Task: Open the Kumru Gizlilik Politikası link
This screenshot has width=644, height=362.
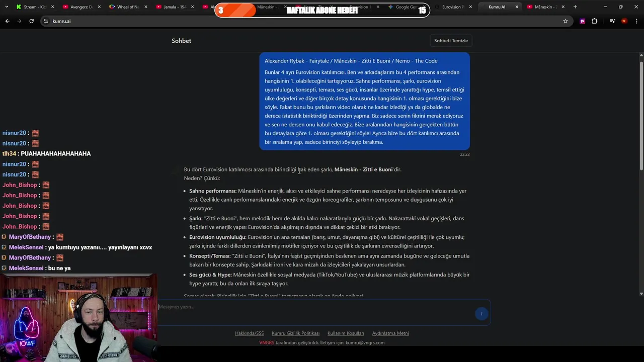Action: (295, 333)
